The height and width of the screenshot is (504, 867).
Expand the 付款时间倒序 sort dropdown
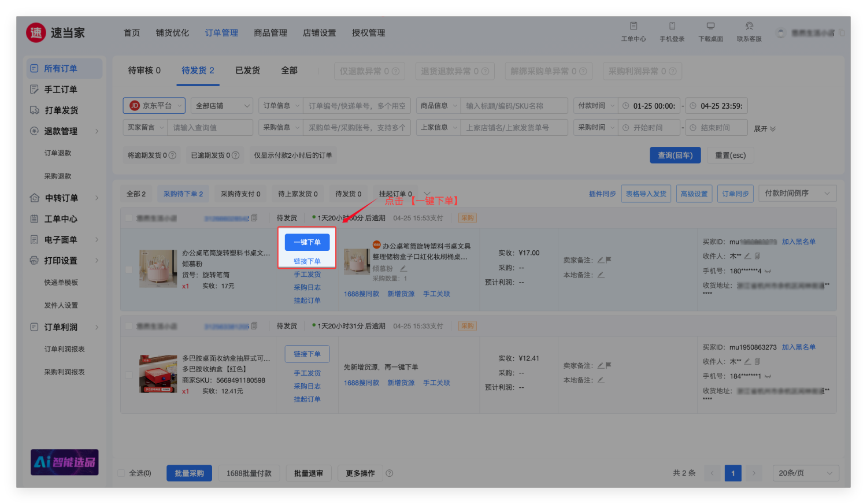pyautogui.click(x=796, y=194)
